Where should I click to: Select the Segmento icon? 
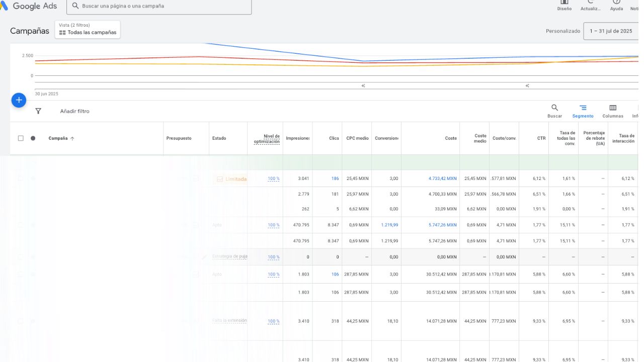point(583,108)
